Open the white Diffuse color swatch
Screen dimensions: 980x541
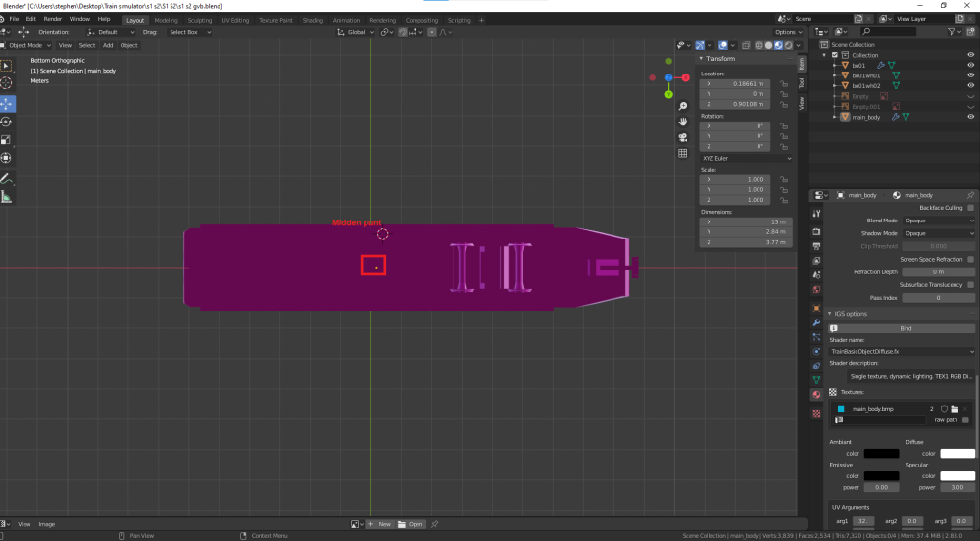point(957,453)
